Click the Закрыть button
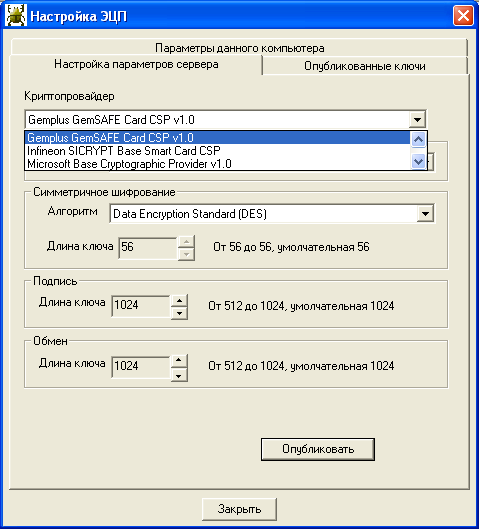479x529 pixels. tap(239, 509)
